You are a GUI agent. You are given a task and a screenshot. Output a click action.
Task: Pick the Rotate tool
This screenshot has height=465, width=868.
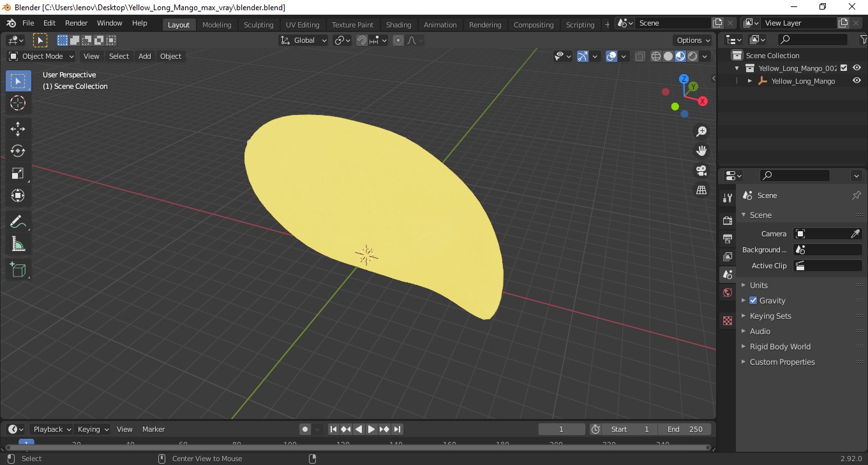[18, 151]
